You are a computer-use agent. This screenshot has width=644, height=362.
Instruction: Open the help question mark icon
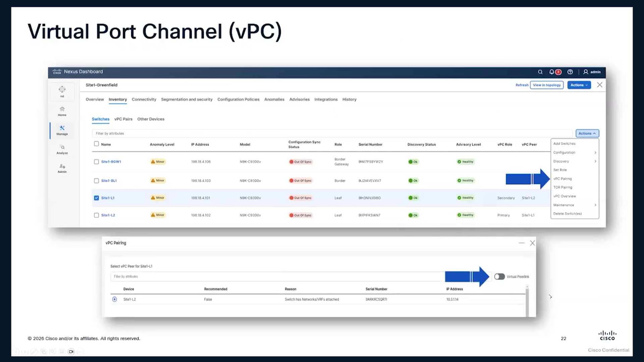point(570,72)
